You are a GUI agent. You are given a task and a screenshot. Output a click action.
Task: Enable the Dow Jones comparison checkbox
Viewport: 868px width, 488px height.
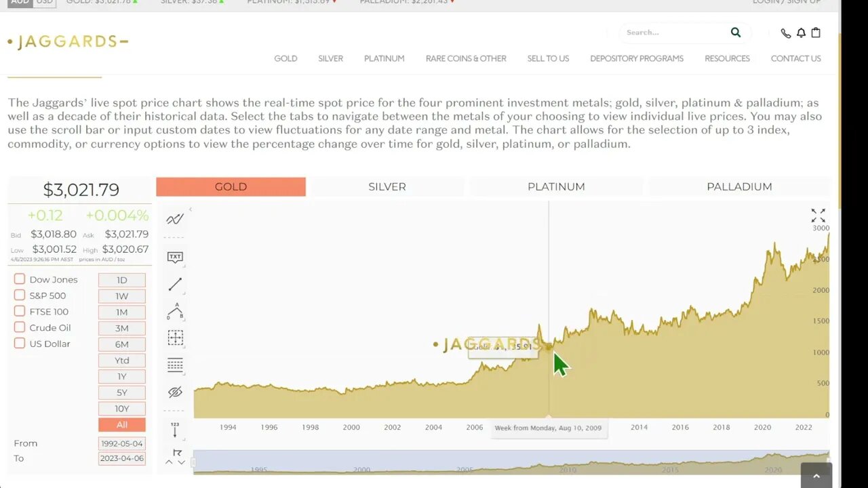[x=20, y=279]
